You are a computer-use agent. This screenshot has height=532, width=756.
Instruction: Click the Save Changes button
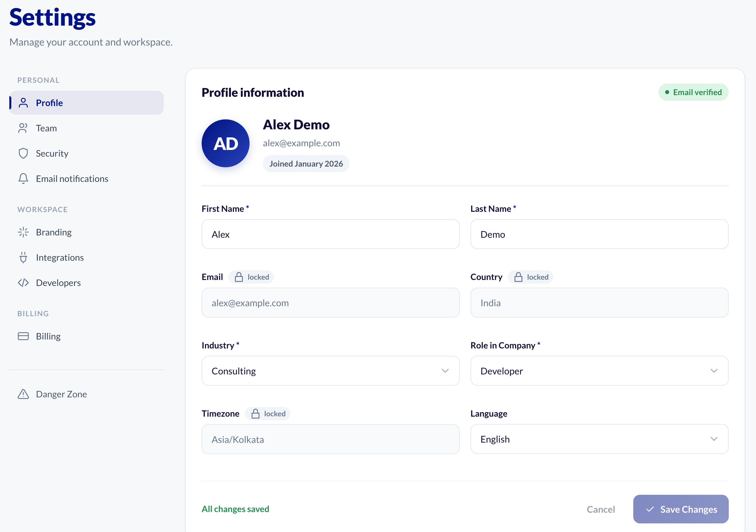(x=681, y=509)
